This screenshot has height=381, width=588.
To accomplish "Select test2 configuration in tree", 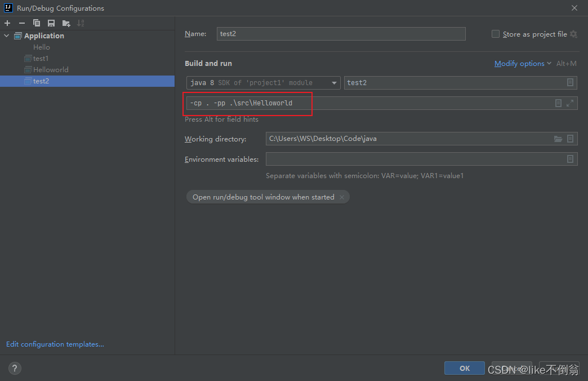I will pos(87,81).
